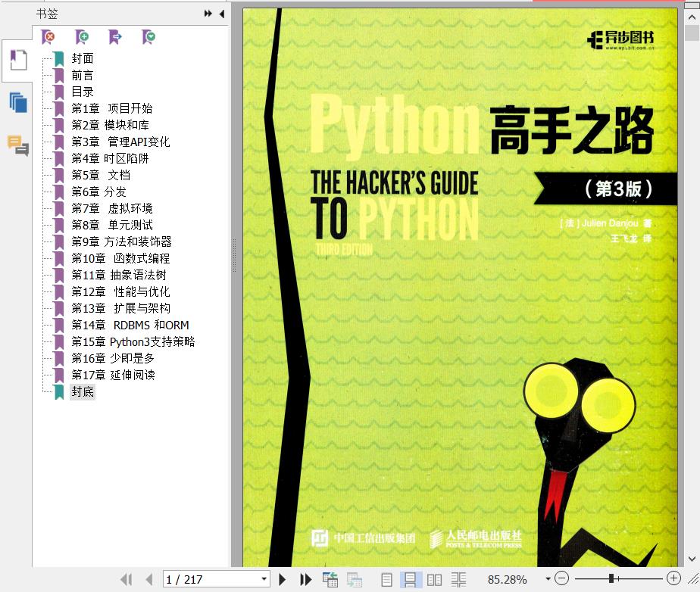700x592 pixels.
Task: Jump to 第8章 单元测试 bookmark
Action: click(x=112, y=225)
